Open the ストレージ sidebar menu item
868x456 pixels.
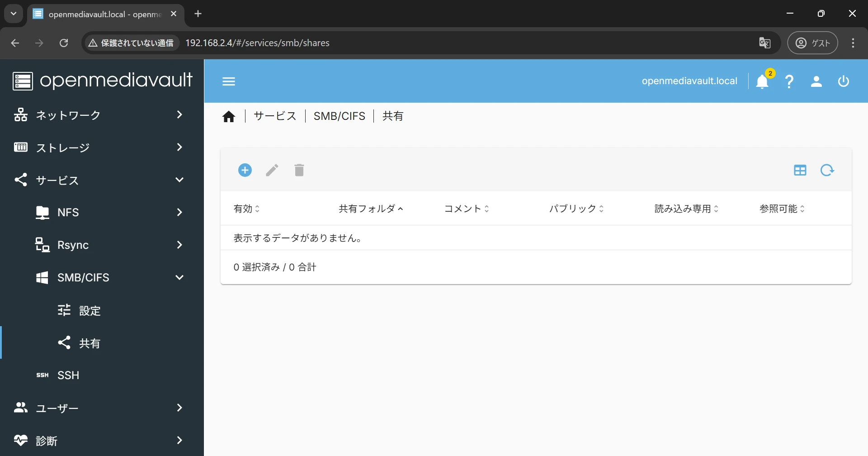click(102, 147)
